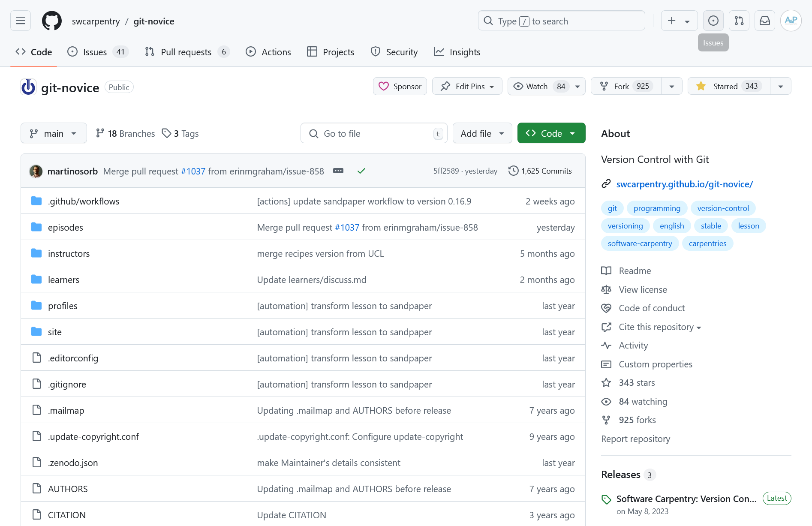Open pull requests icon in top header
The width and height of the screenshot is (812, 526).
(739, 21)
